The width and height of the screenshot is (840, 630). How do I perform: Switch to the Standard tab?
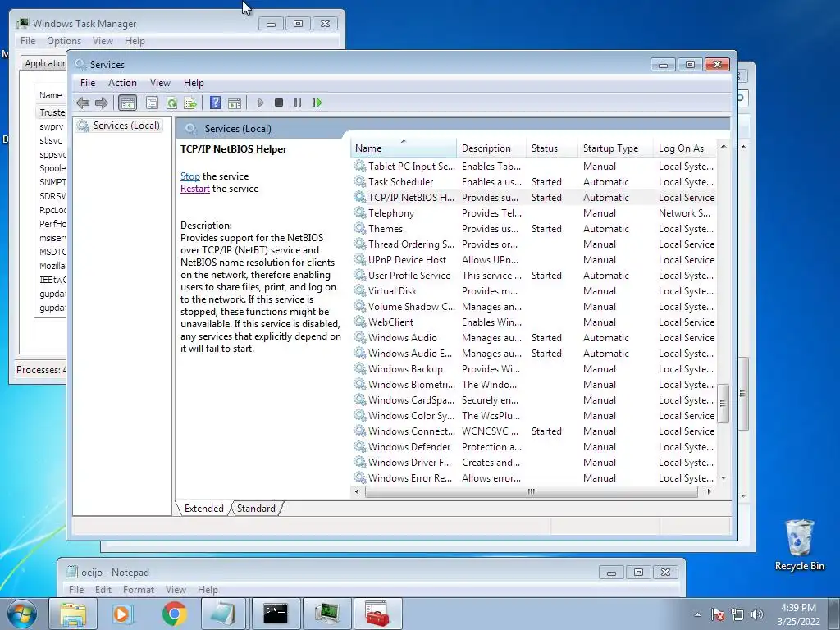tap(256, 509)
